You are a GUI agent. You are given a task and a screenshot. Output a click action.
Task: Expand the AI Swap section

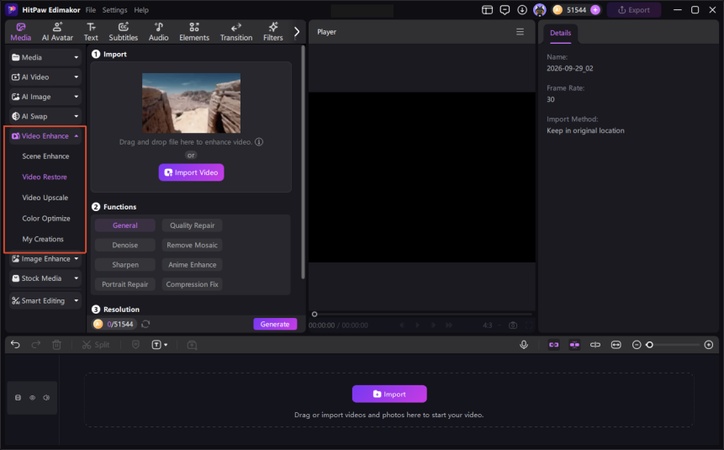click(45, 116)
